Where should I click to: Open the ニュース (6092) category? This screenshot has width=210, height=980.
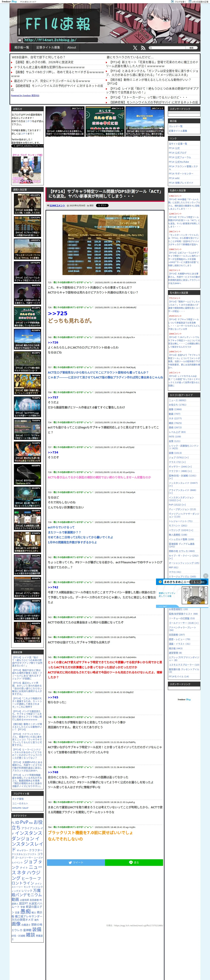pyautogui.click(x=177, y=400)
